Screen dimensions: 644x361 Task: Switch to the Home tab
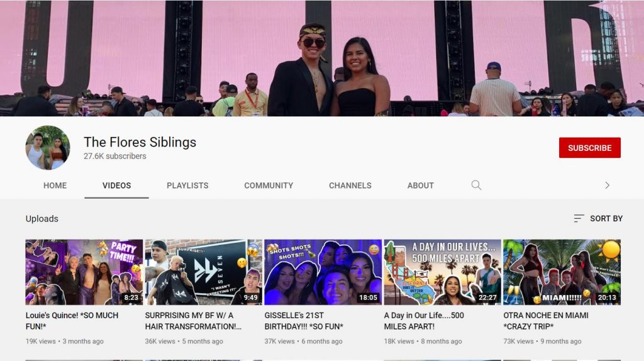coord(55,186)
